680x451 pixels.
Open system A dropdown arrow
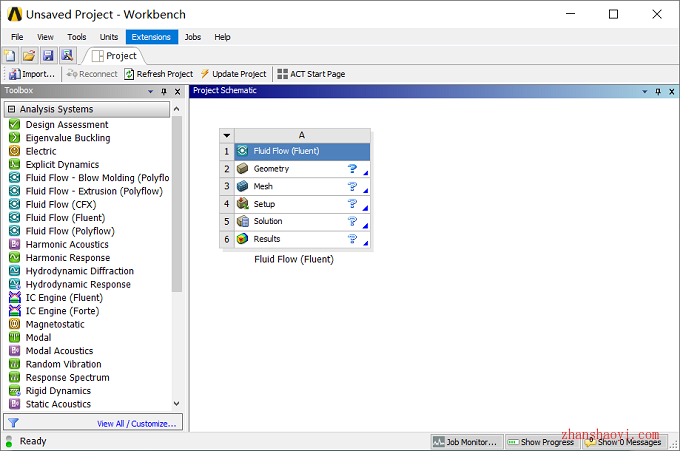tap(227, 135)
